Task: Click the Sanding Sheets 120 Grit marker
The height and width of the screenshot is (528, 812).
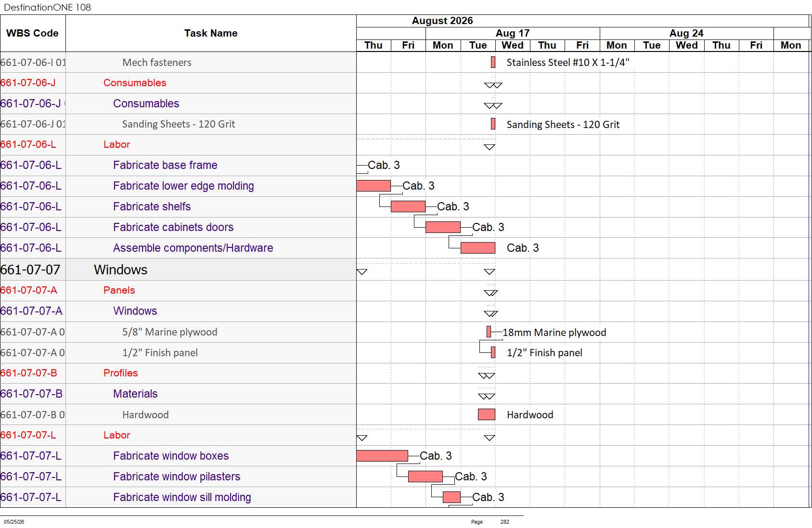Action: pos(493,124)
